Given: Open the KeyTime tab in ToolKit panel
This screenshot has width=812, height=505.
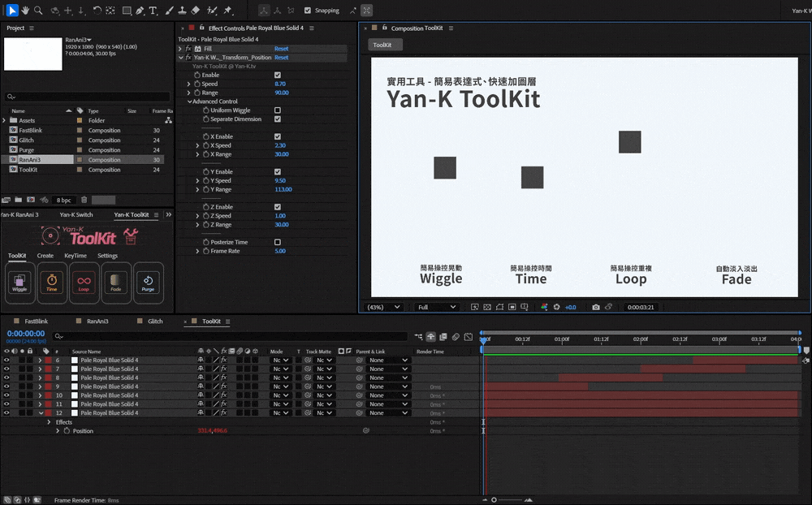Looking at the screenshot, I should 76,256.
